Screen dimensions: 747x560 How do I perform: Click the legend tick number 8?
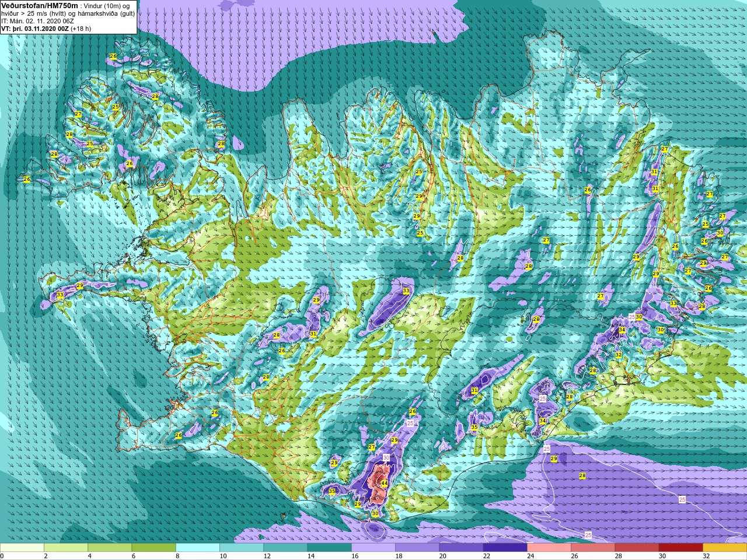[x=176, y=556]
